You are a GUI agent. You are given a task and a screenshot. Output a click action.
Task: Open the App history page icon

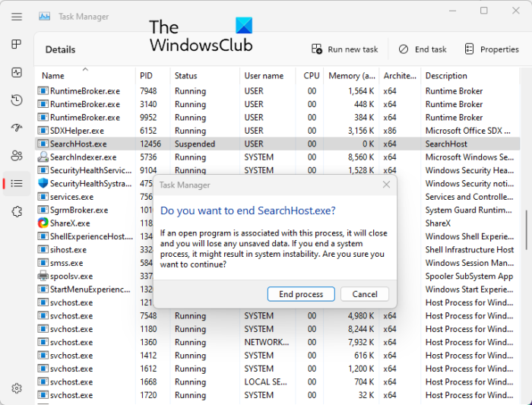point(17,100)
